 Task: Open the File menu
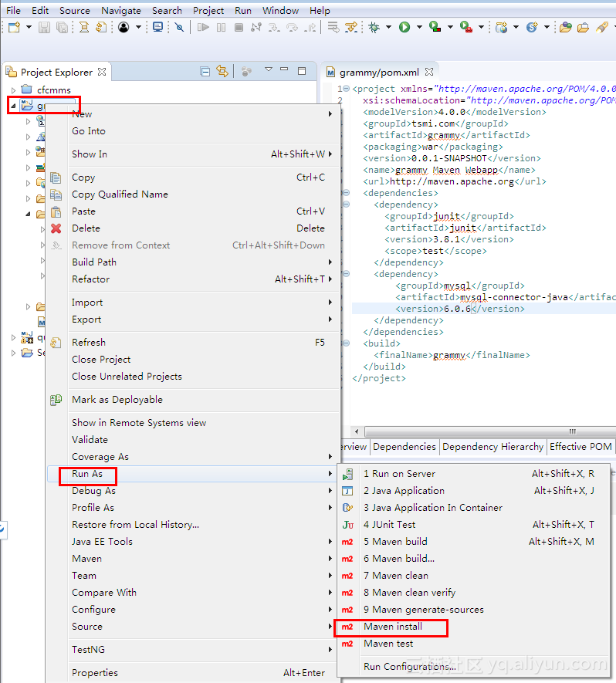point(13,11)
